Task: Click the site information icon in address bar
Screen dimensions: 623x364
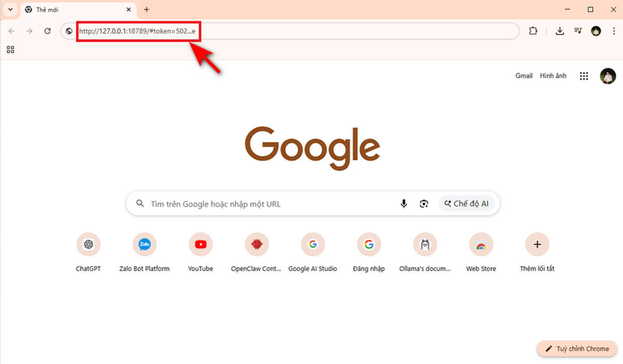Action: click(x=69, y=31)
